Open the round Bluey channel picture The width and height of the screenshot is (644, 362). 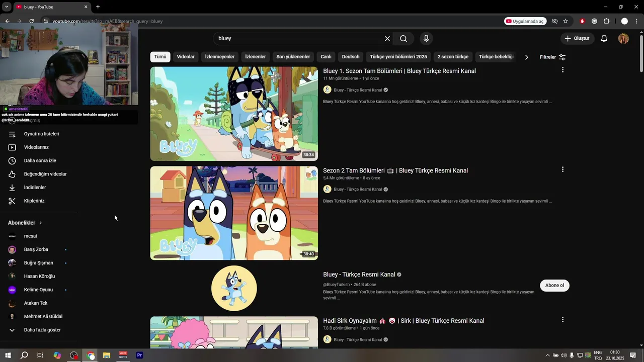click(x=234, y=288)
